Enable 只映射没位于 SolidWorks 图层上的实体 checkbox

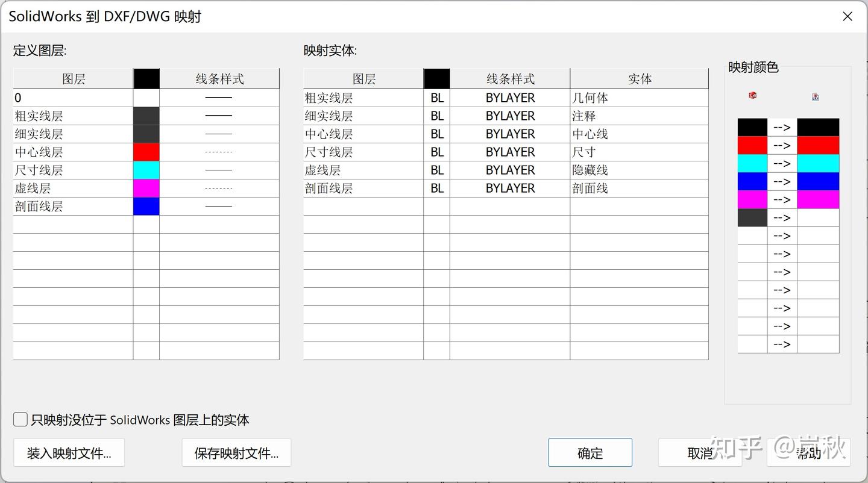pos(20,419)
